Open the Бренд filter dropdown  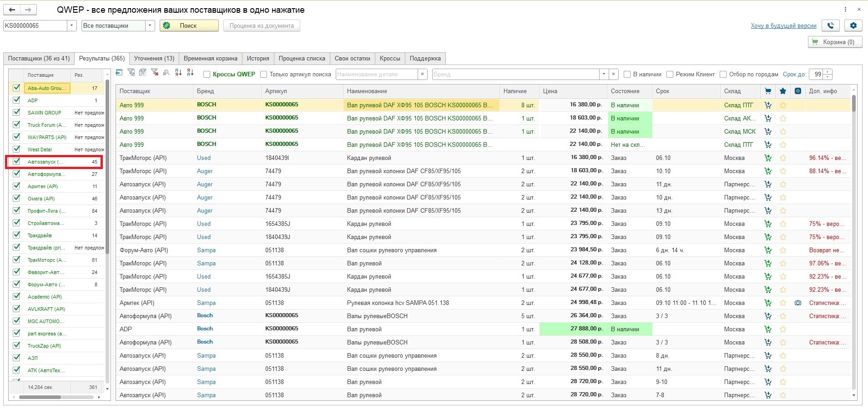pyautogui.click(x=604, y=75)
